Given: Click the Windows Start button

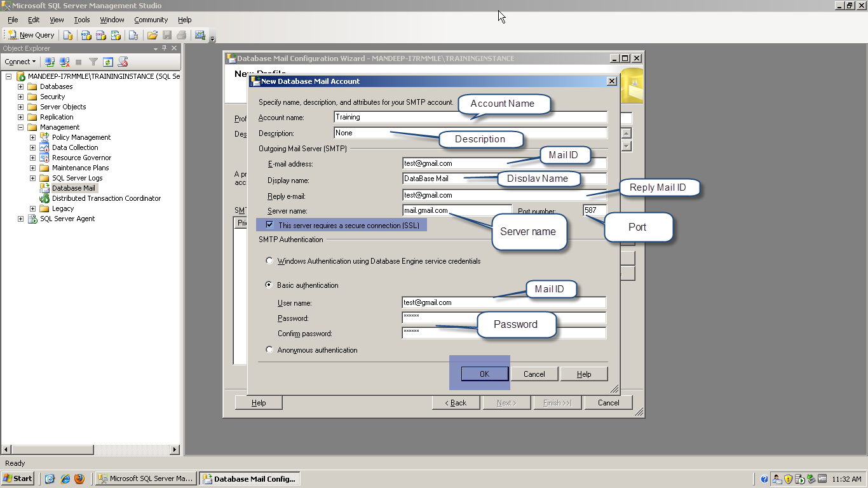Looking at the screenshot, I should tap(18, 478).
